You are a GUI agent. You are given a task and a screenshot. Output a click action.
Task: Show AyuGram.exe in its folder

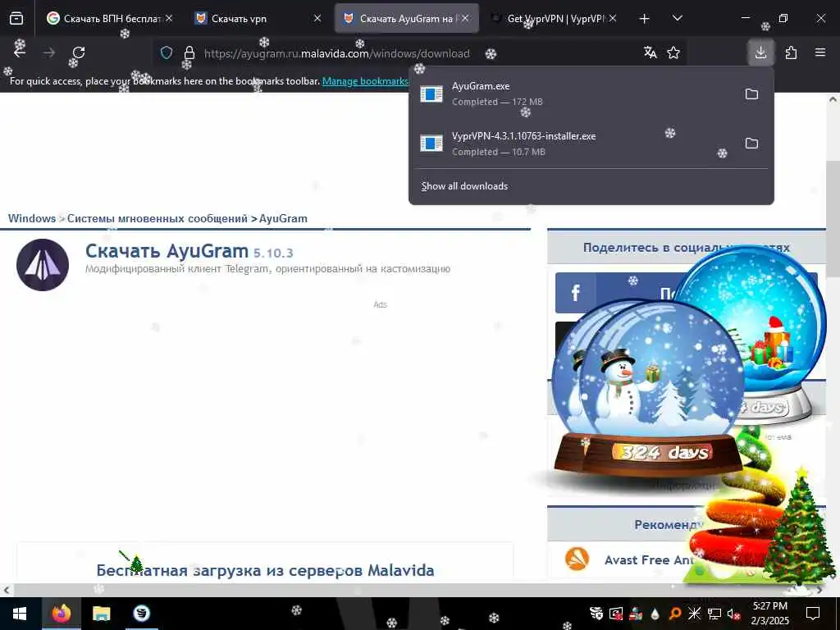tap(751, 94)
